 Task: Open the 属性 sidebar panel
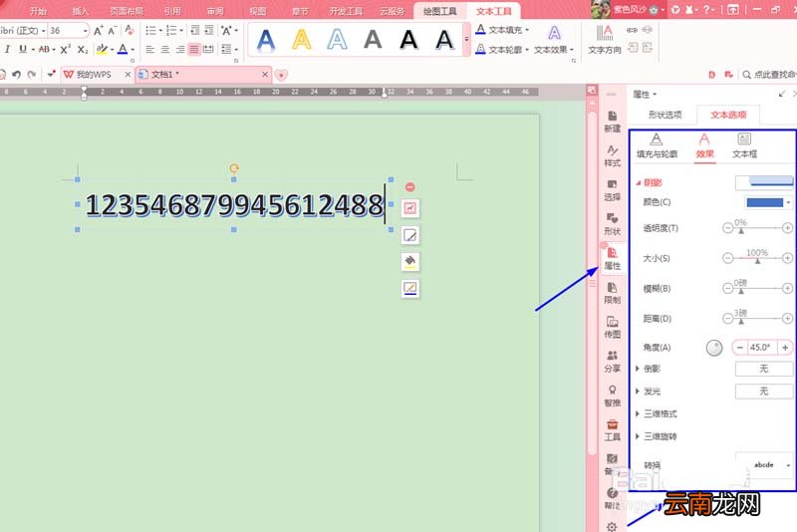(612, 259)
